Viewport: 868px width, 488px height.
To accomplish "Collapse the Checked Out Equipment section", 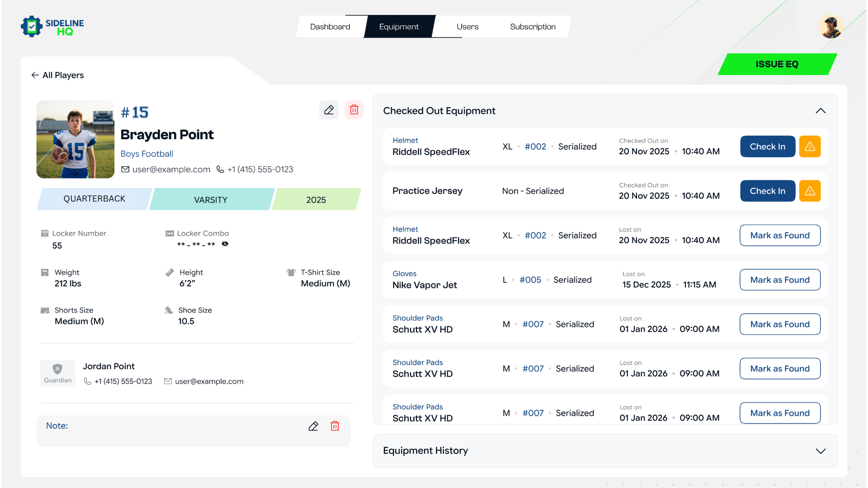I will 821,111.
